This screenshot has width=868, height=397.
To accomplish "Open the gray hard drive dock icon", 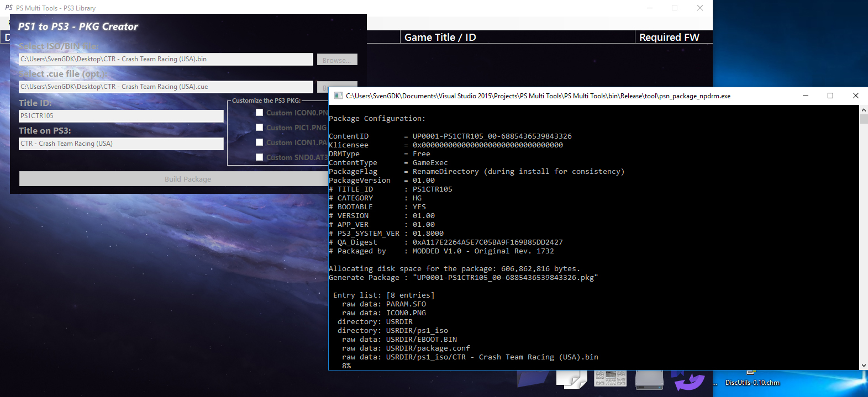I will pos(649,379).
